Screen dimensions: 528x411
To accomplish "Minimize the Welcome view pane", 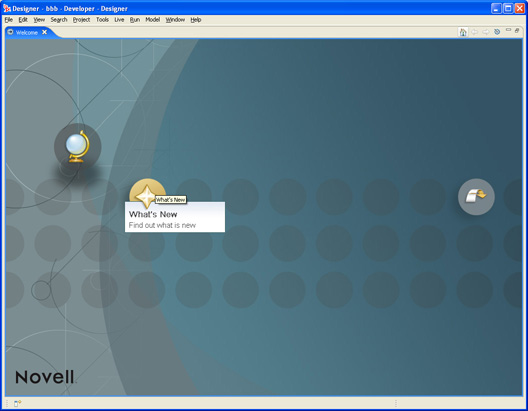I will 508,30.
